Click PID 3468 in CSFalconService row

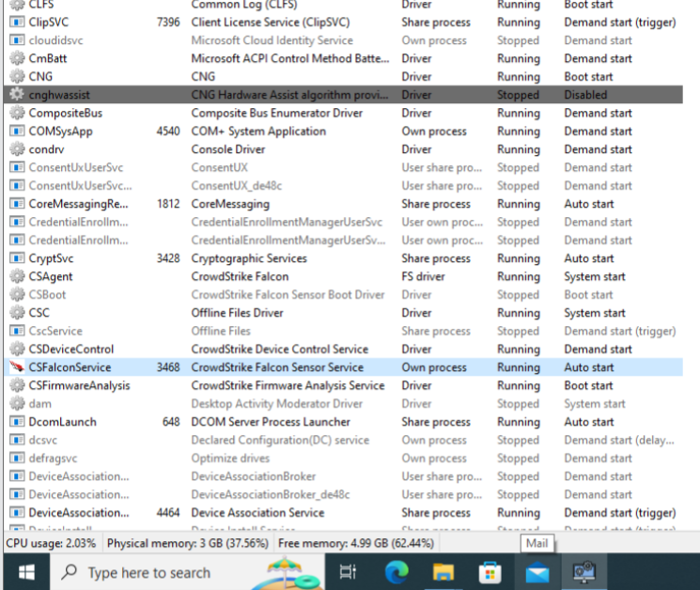pos(168,367)
